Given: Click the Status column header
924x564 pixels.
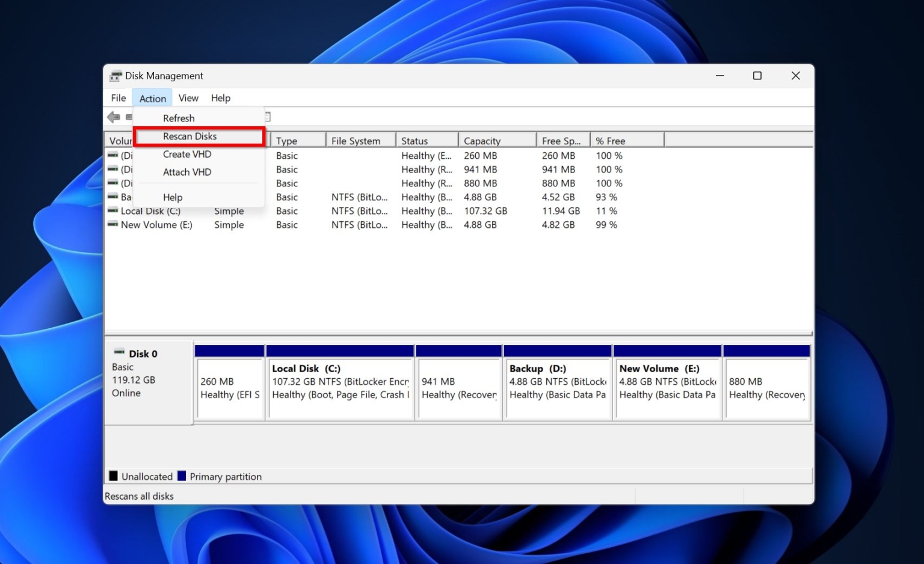Looking at the screenshot, I should click(414, 140).
